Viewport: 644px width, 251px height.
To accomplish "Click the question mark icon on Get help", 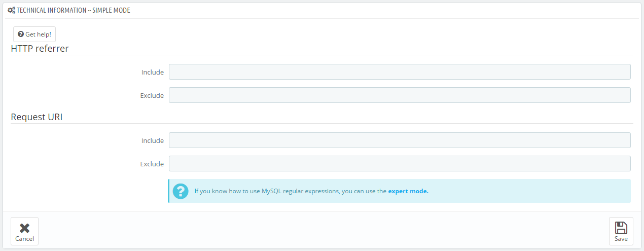I will point(21,34).
